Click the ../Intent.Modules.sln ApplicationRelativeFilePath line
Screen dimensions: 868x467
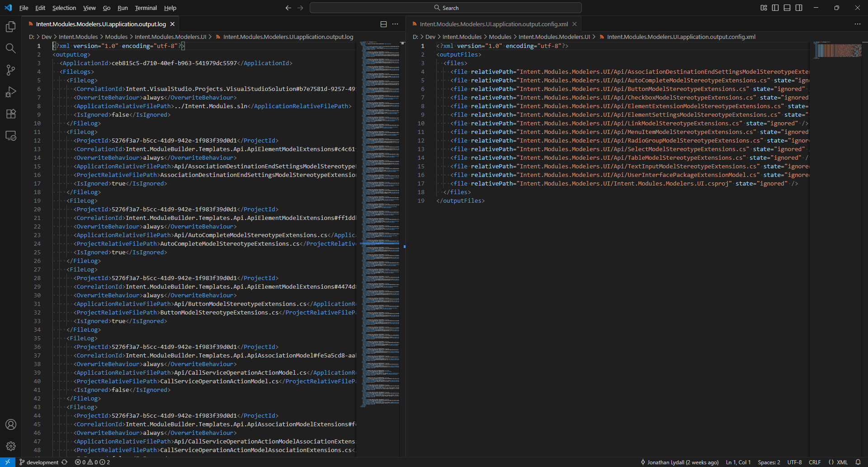tap(212, 106)
